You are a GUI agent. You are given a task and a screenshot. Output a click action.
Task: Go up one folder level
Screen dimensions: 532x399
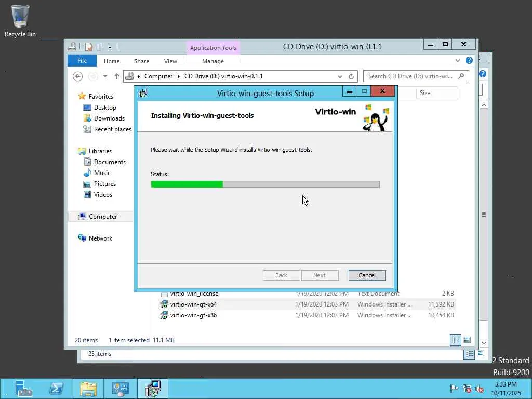coord(116,76)
